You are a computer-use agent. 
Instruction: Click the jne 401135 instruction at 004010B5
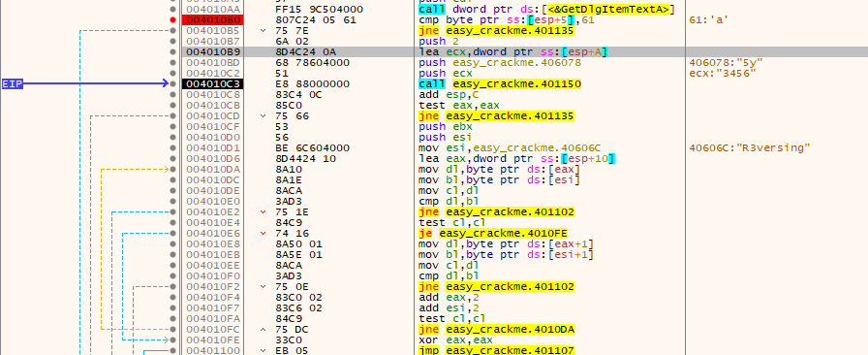click(497, 30)
